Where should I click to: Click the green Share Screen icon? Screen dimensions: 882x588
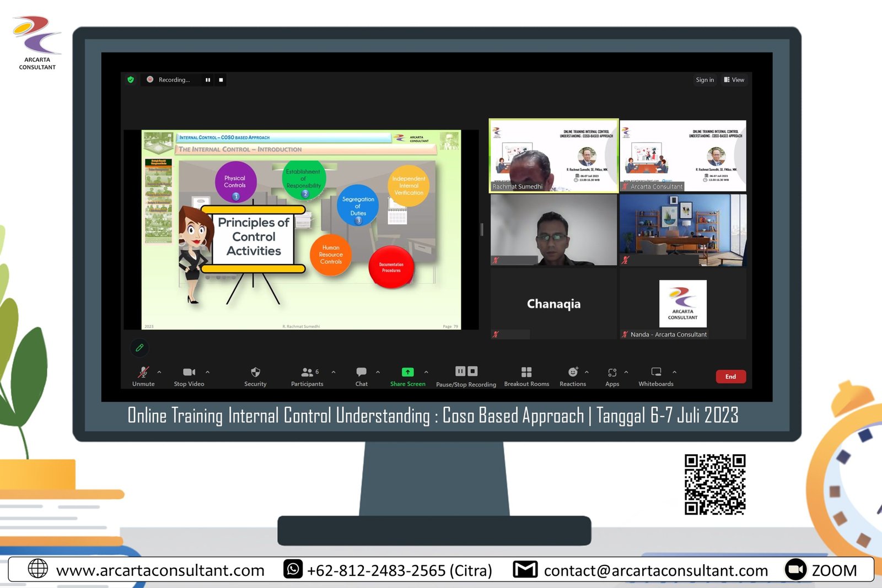[x=407, y=373]
